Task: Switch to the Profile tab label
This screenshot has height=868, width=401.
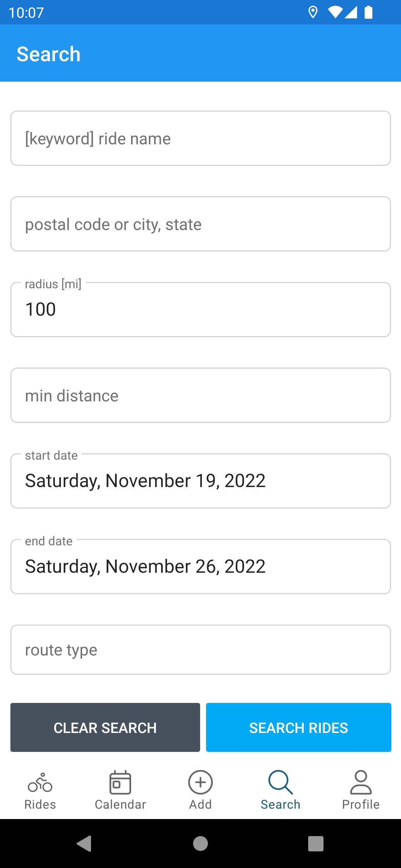Action: pos(361,804)
